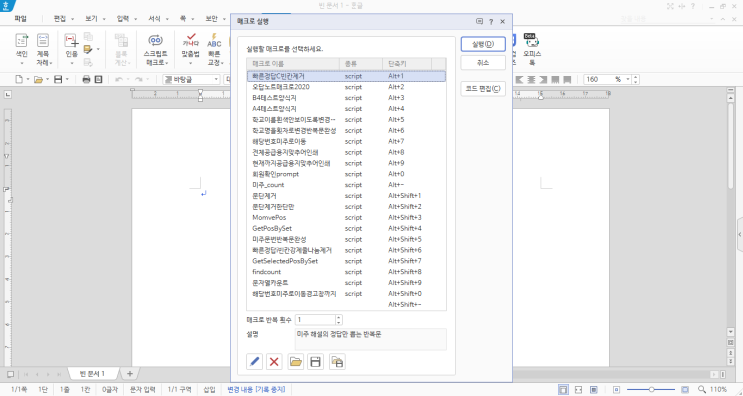Open the 보안 menu
The height and width of the screenshot is (396, 743).
[211, 19]
